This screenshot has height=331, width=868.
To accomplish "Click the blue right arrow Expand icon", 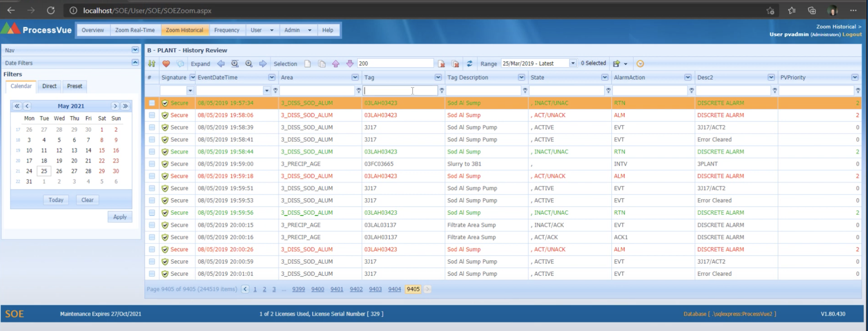I will click(x=263, y=64).
